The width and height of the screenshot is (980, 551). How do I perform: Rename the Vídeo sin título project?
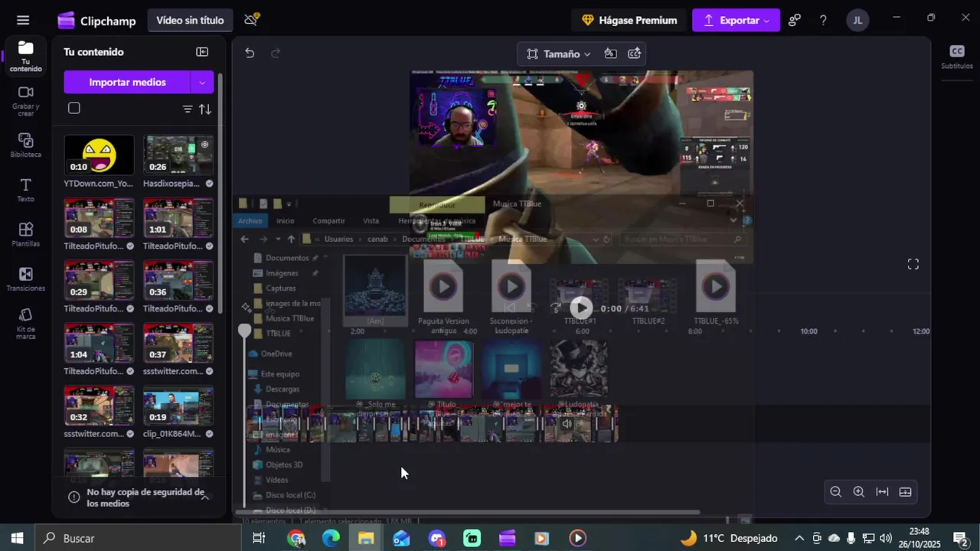point(190,21)
